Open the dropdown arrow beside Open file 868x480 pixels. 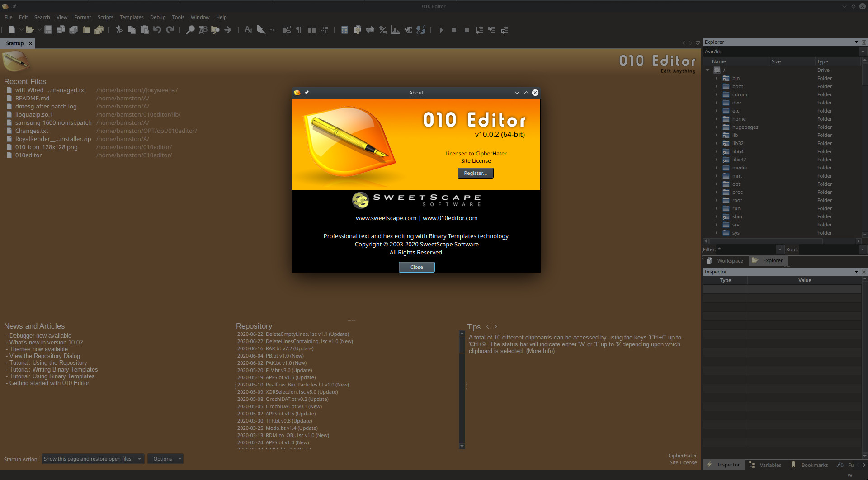[x=39, y=30]
